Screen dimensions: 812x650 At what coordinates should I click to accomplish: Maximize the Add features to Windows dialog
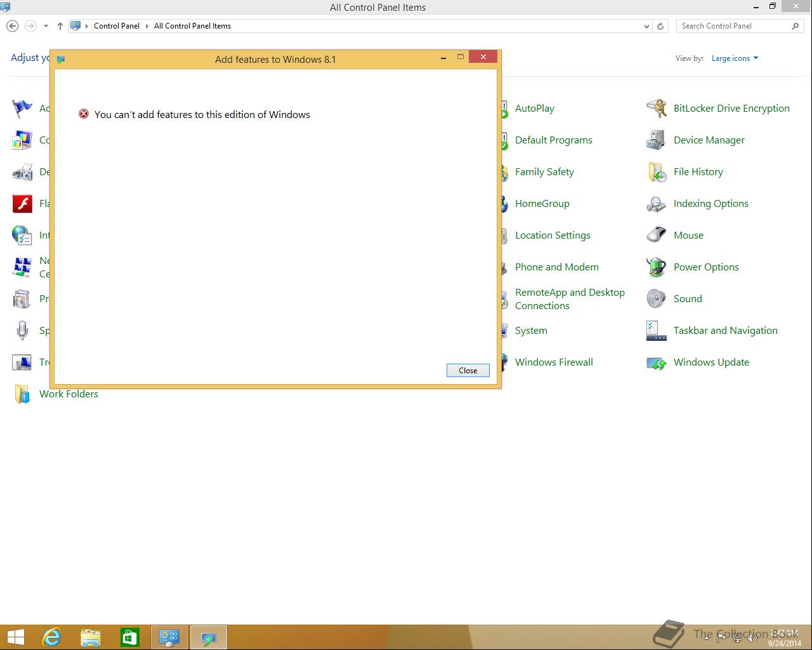(461, 57)
